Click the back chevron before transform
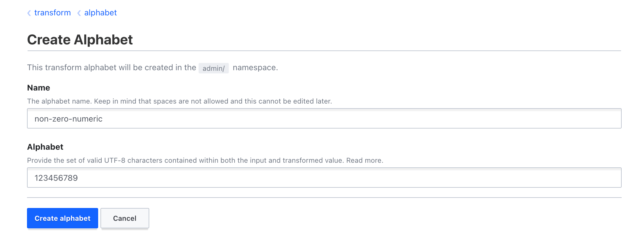 [x=29, y=13]
